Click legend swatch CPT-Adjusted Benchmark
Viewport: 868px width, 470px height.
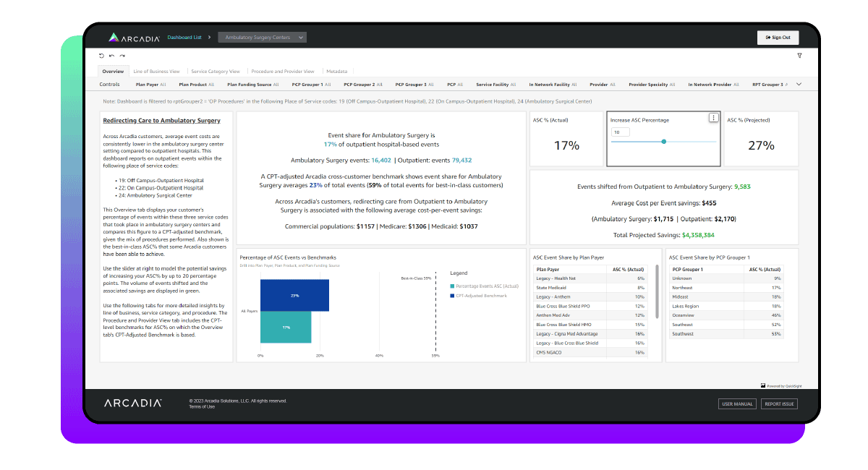[x=452, y=296]
